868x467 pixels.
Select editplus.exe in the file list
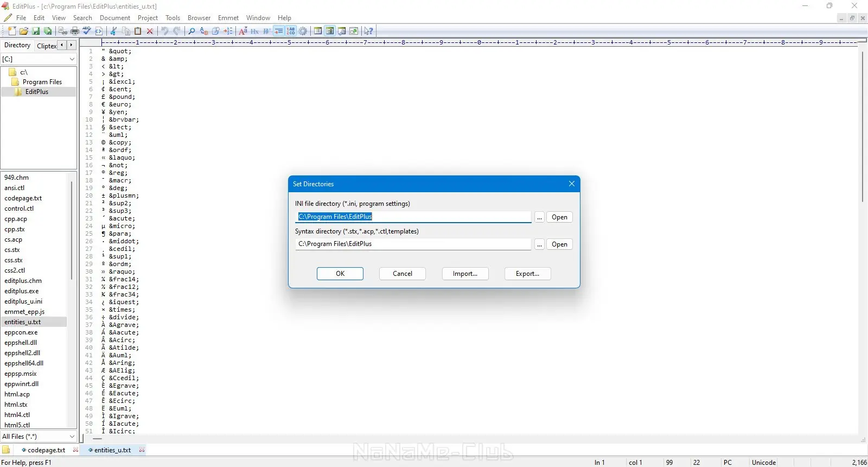tap(22, 291)
